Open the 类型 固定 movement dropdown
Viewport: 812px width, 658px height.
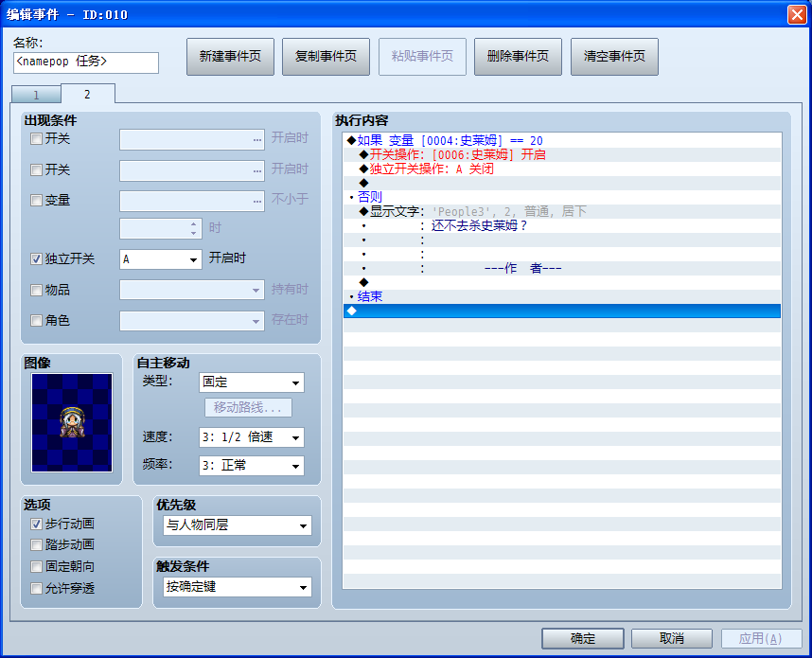pyautogui.click(x=251, y=382)
